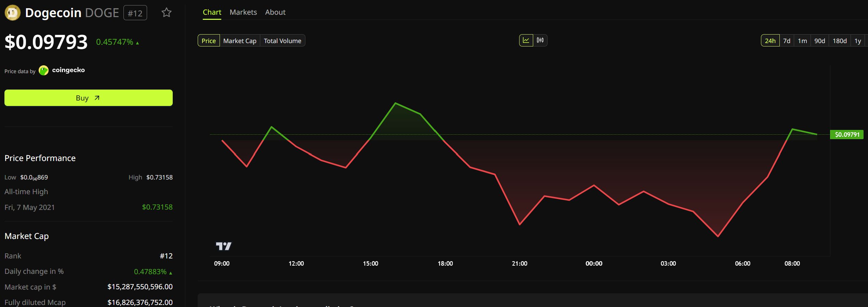Screen dimensions: 868x307
Task: Switch to line chart view icon
Action: [526, 40]
